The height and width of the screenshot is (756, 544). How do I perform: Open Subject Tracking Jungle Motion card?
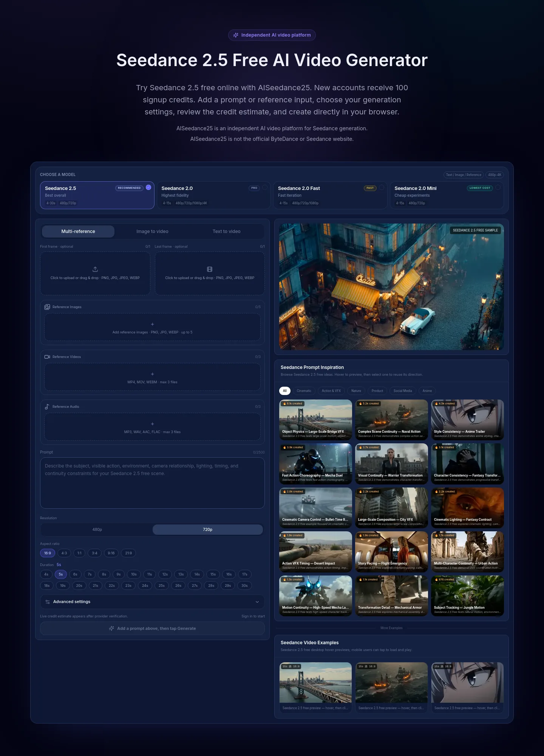(x=467, y=596)
